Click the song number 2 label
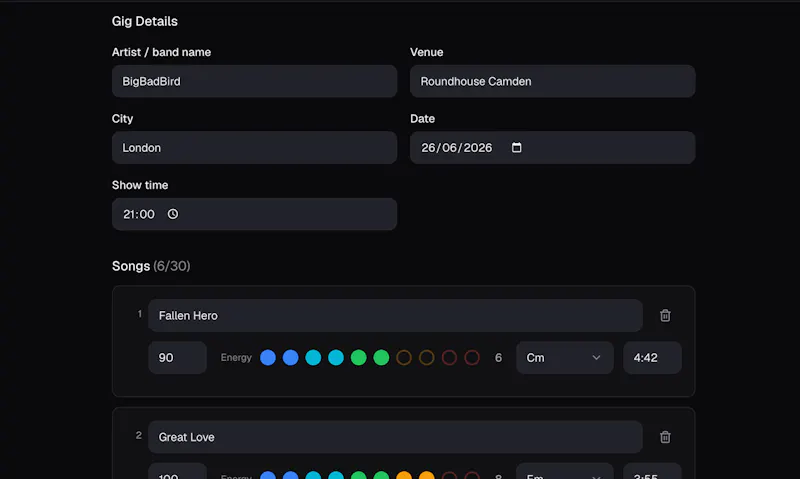The width and height of the screenshot is (800, 479). point(139,435)
